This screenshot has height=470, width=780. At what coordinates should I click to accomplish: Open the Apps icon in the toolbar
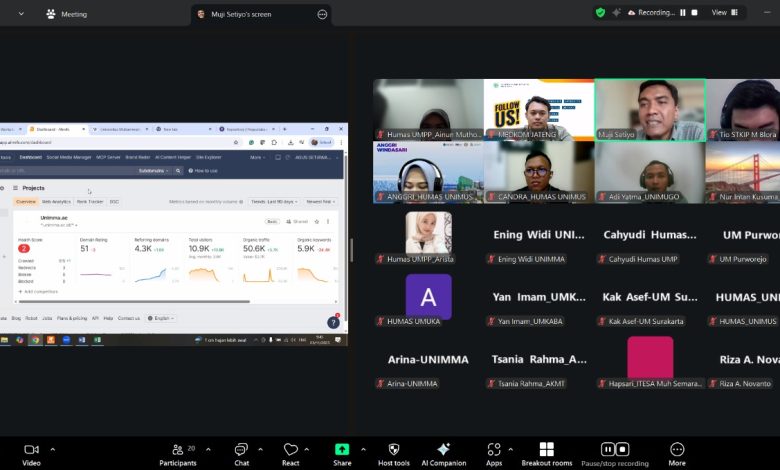pyautogui.click(x=494, y=451)
